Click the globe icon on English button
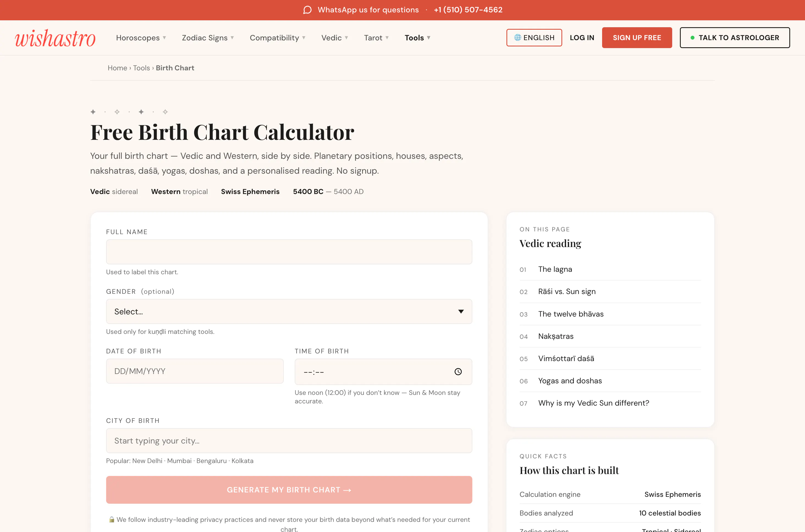The height and width of the screenshot is (532, 805). tap(517, 38)
